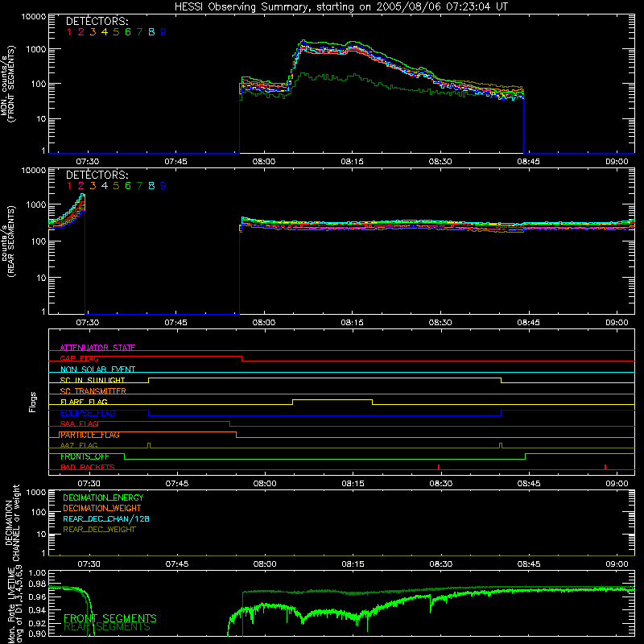Click the BAD_PACKETS red tick near 08:30
The image size is (644, 644).
pyautogui.click(x=439, y=467)
